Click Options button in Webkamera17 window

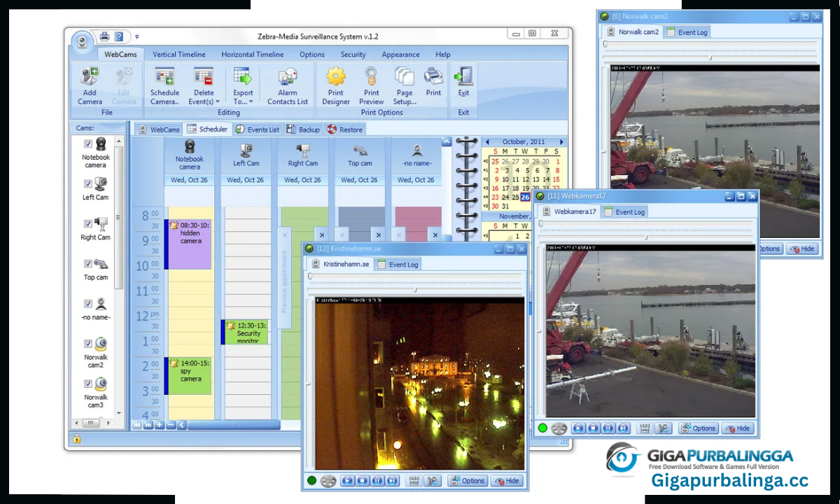tap(698, 428)
